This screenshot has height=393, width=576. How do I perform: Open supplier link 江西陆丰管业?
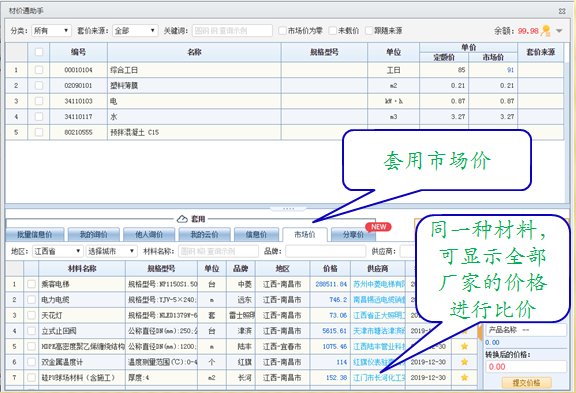click(x=379, y=346)
